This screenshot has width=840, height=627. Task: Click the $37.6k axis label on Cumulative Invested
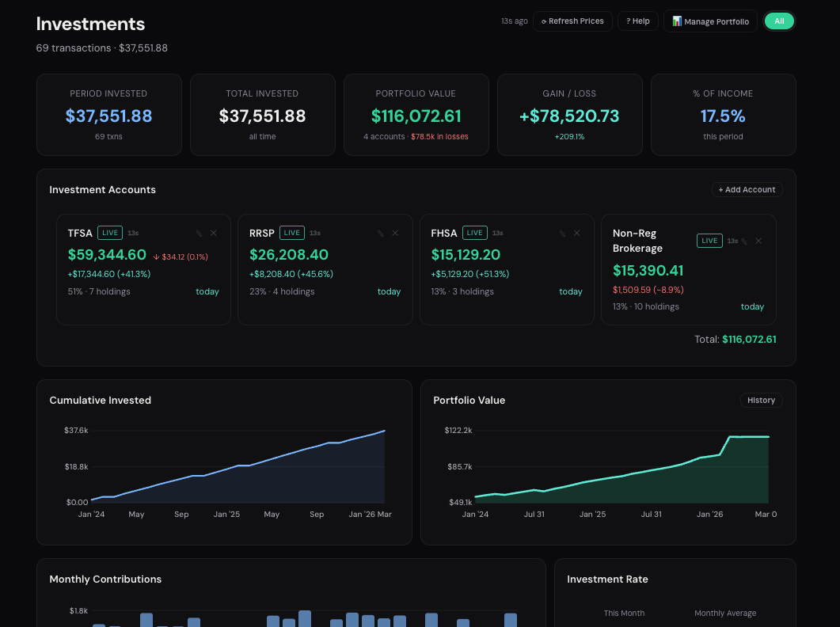76,431
